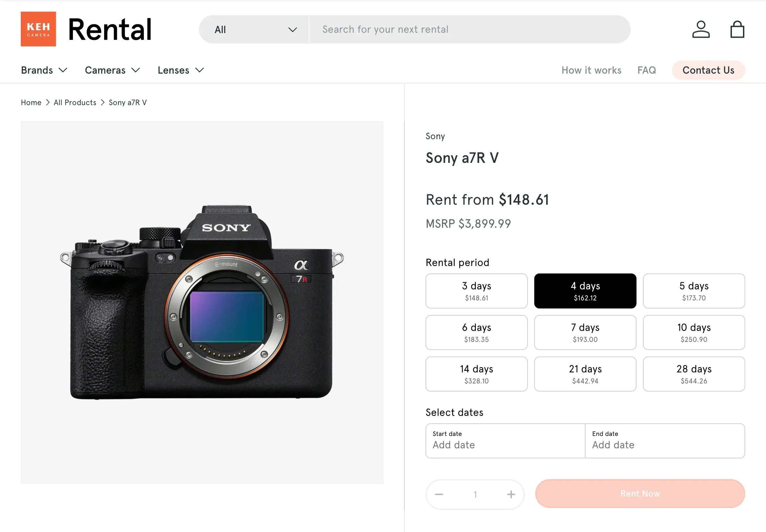Click the Contact Us button
The height and width of the screenshot is (532, 766).
(708, 70)
